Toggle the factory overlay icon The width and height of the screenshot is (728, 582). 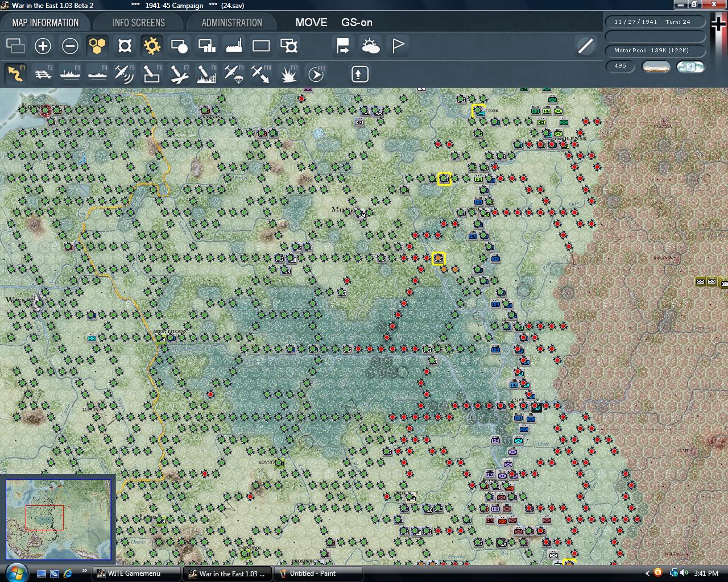click(234, 45)
